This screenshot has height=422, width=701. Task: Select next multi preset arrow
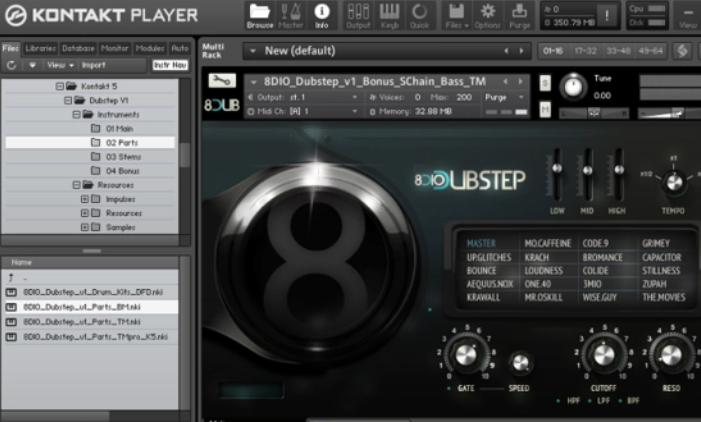point(521,51)
